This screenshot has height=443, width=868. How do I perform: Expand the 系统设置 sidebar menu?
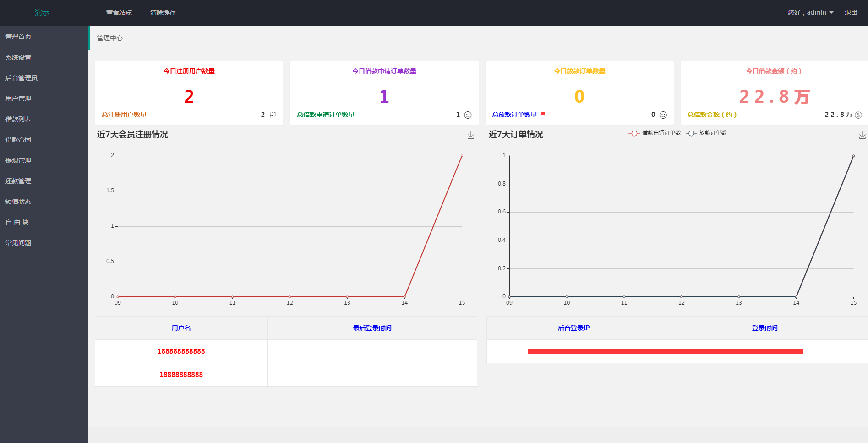click(18, 57)
